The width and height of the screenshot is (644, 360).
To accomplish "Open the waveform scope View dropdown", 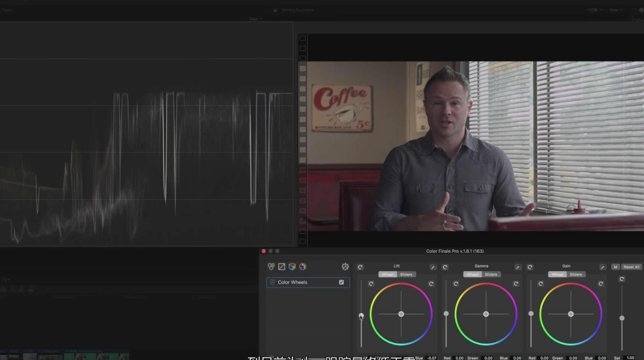I will (255, 19).
